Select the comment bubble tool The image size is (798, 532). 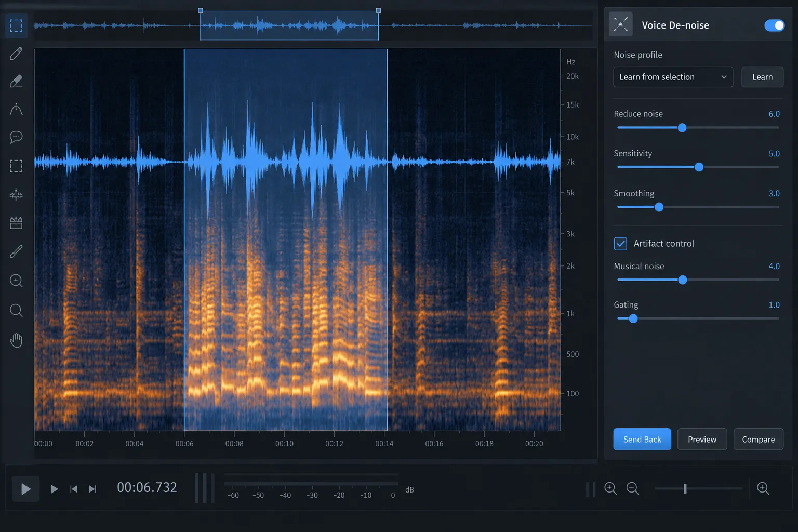(16, 137)
